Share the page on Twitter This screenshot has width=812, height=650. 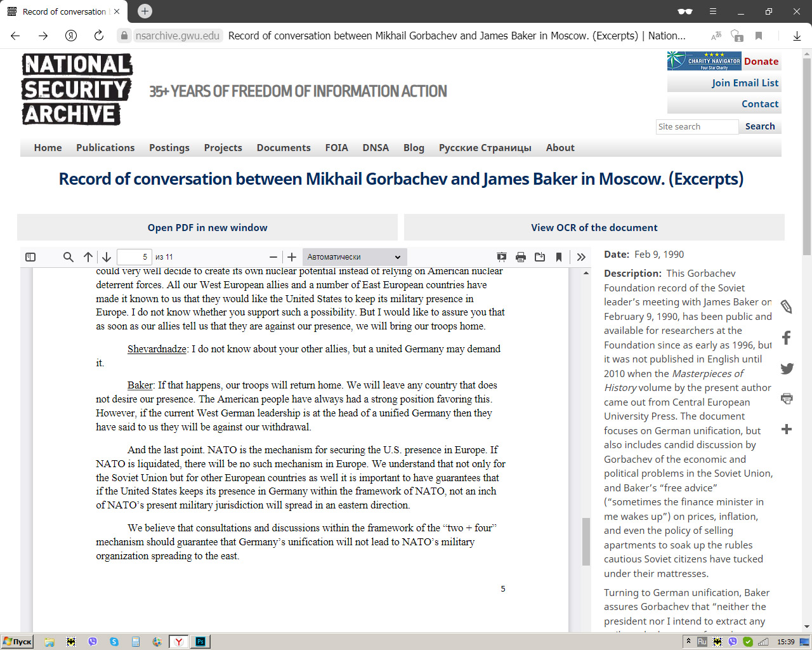pos(787,368)
